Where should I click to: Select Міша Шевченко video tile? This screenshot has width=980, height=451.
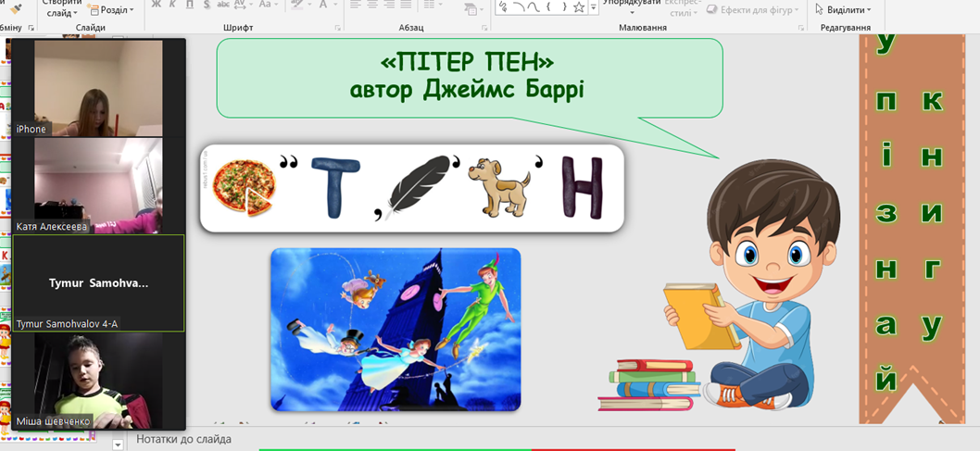click(98, 381)
